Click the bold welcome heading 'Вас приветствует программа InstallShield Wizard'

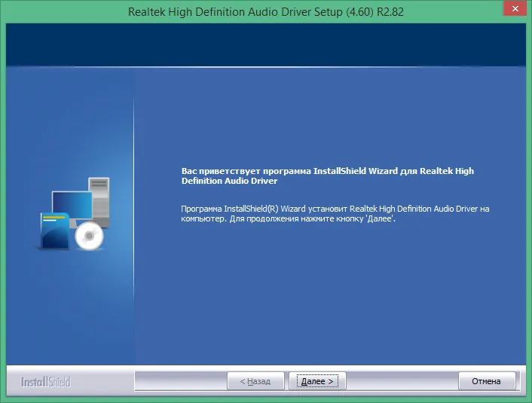tap(289, 171)
